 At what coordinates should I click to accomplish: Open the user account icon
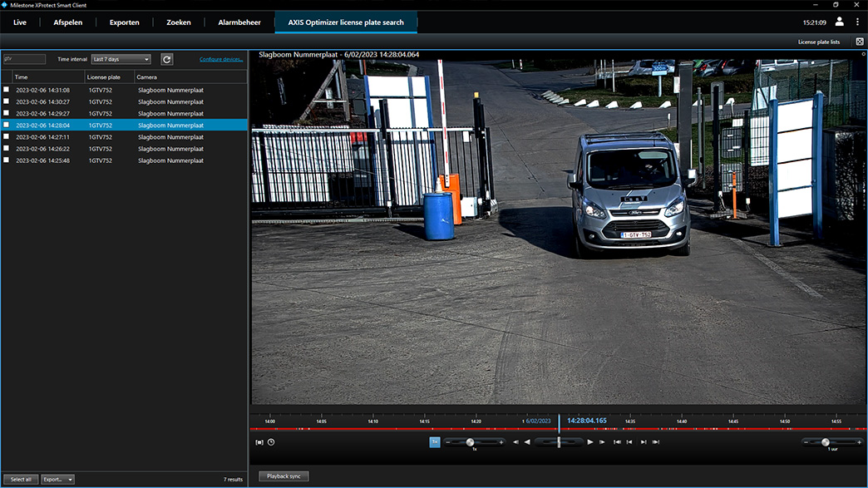tap(839, 22)
